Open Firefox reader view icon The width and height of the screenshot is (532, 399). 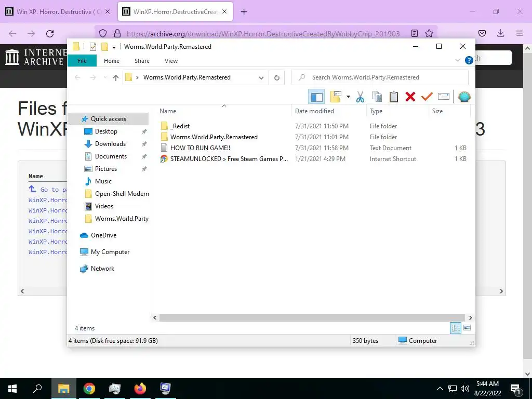tap(414, 33)
